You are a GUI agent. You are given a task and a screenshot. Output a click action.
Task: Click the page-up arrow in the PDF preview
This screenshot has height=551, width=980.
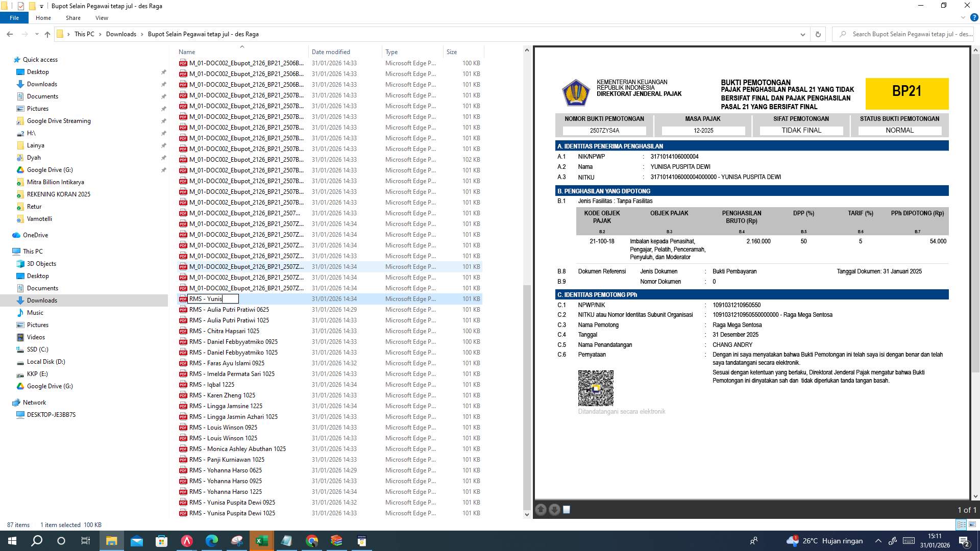tap(541, 509)
